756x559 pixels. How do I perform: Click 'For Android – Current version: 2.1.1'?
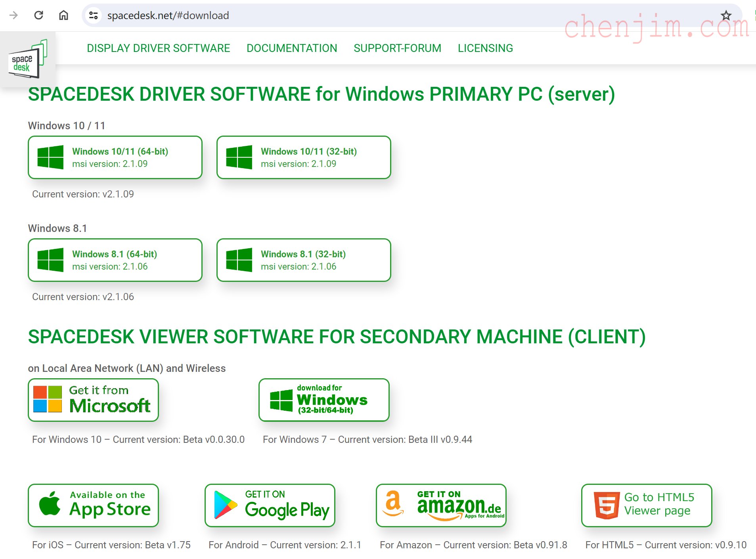coord(285,545)
